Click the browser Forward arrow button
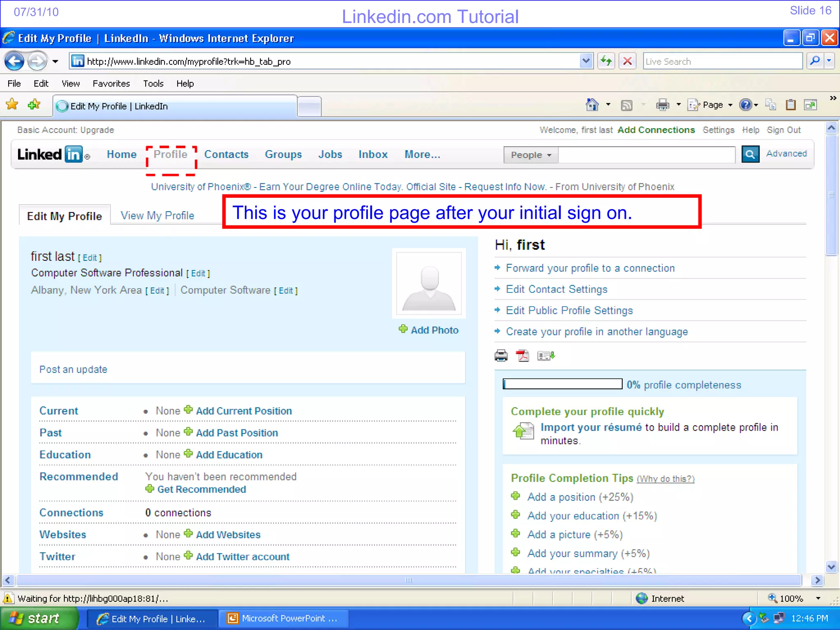 pos(37,62)
